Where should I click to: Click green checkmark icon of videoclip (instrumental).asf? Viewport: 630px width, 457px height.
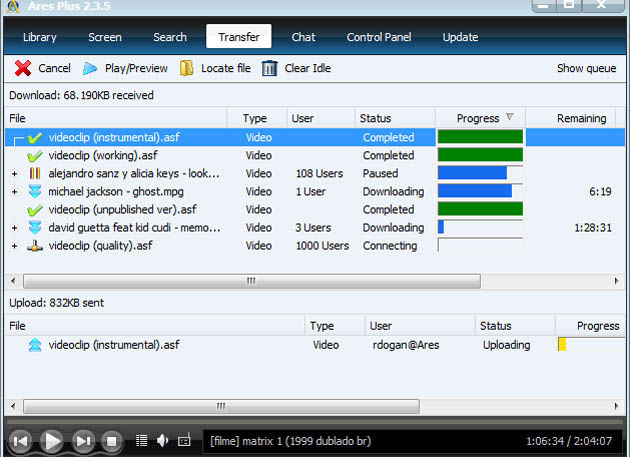35,138
